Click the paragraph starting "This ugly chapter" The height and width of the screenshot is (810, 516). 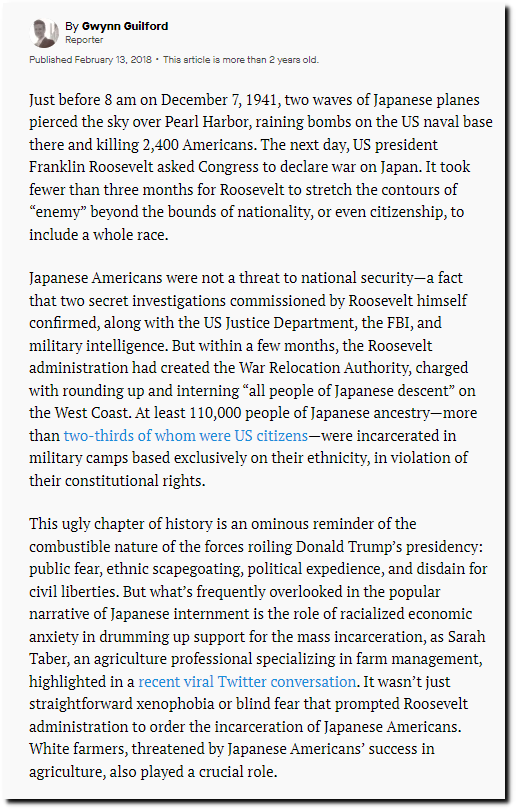[x=258, y=647]
